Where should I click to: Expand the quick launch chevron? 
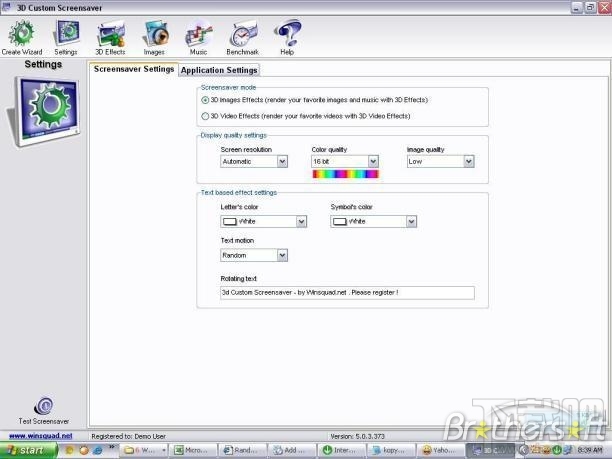pos(111,446)
